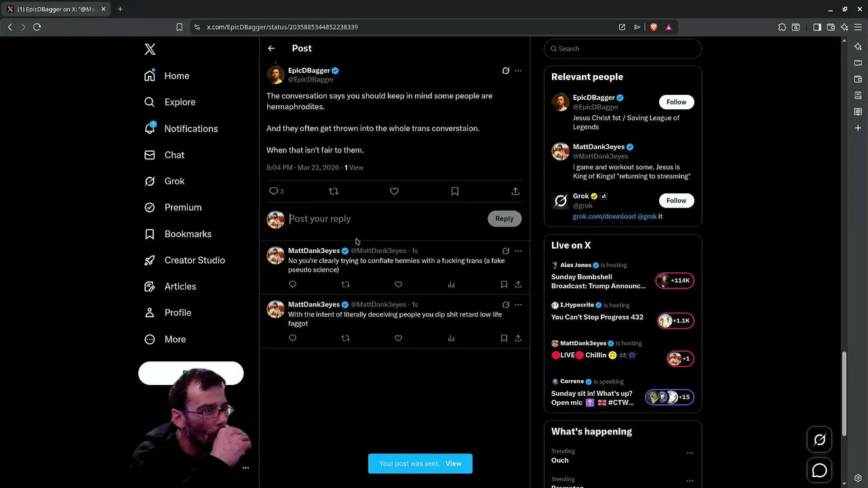Repost the main EpicDBagger post
Viewport: 868px width, 488px height.
(x=334, y=191)
